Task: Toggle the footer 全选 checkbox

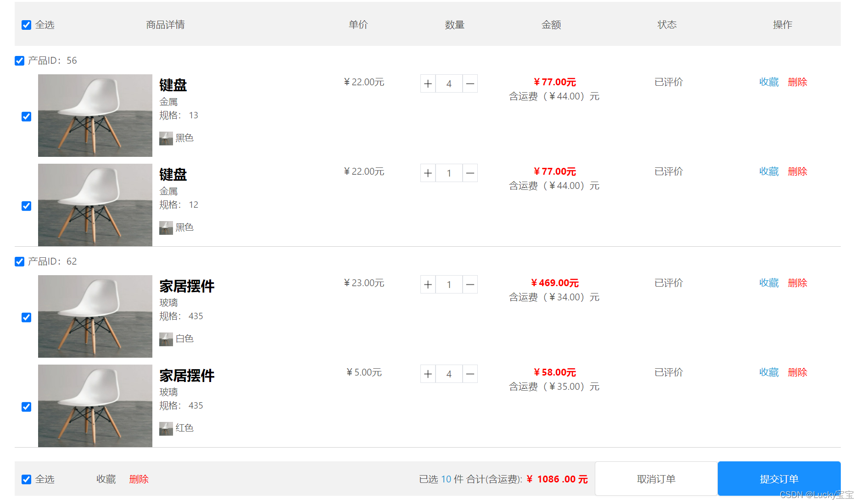Action: [x=27, y=479]
